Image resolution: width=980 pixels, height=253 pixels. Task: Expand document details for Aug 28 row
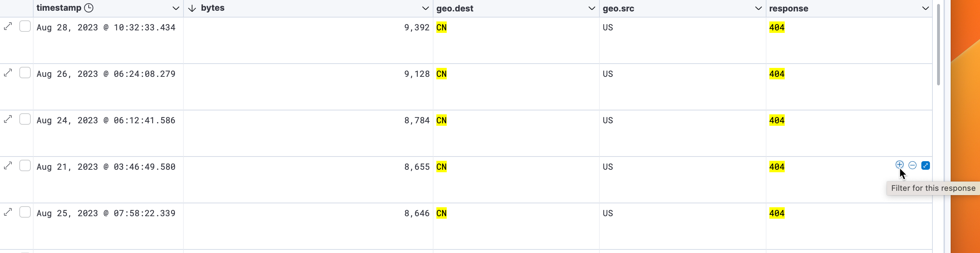point(8,26)
